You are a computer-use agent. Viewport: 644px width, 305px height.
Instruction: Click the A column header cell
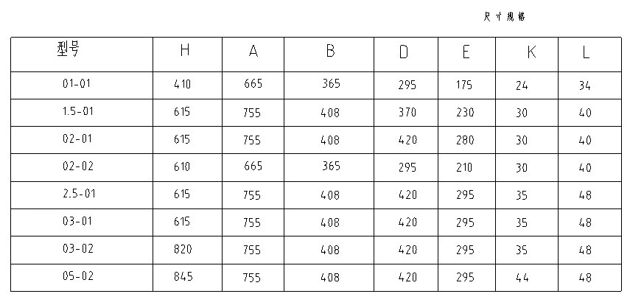253,52
